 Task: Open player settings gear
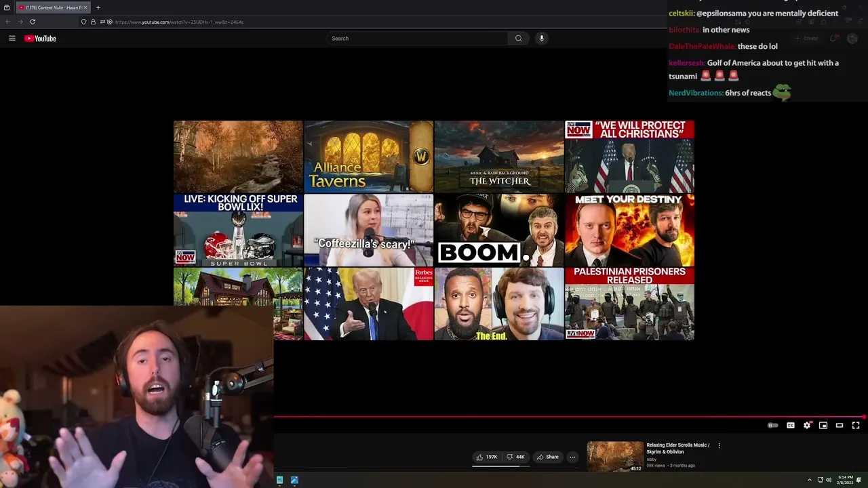[x=807, y=426]
